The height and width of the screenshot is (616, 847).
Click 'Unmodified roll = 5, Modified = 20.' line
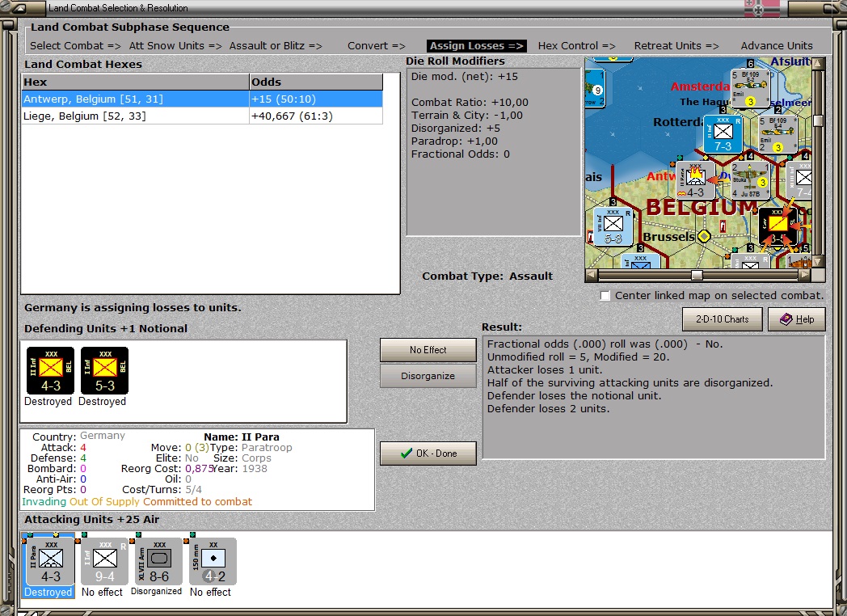pos(579,357)
